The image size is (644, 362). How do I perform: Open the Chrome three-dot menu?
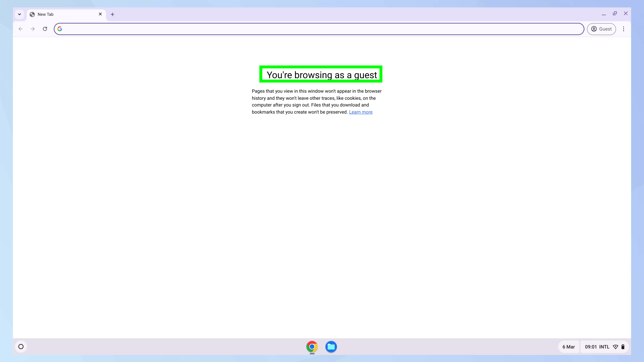(623, 29)
